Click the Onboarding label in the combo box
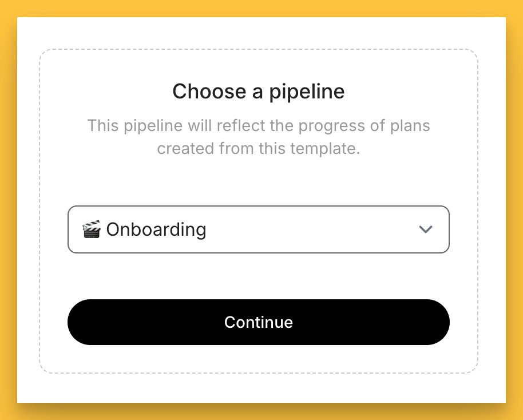This screenshot has width=523, height=420. click(156, 229)
